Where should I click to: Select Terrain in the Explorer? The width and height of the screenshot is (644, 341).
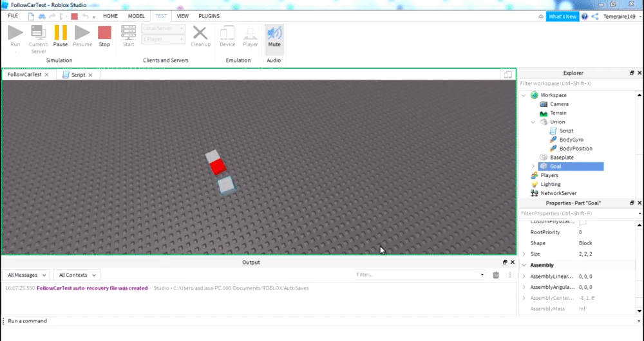point(558,113)
